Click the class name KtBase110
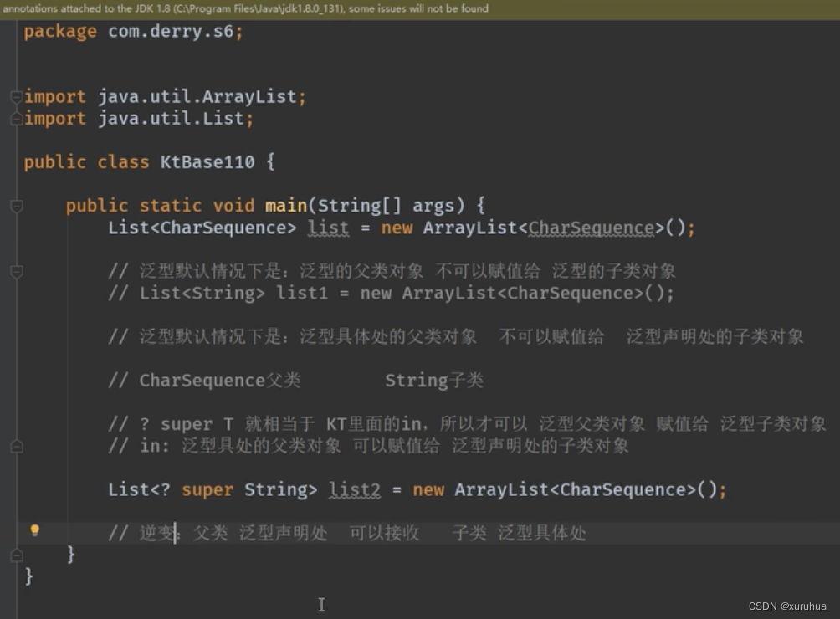The image size is (840, 619). pos(207,161)
